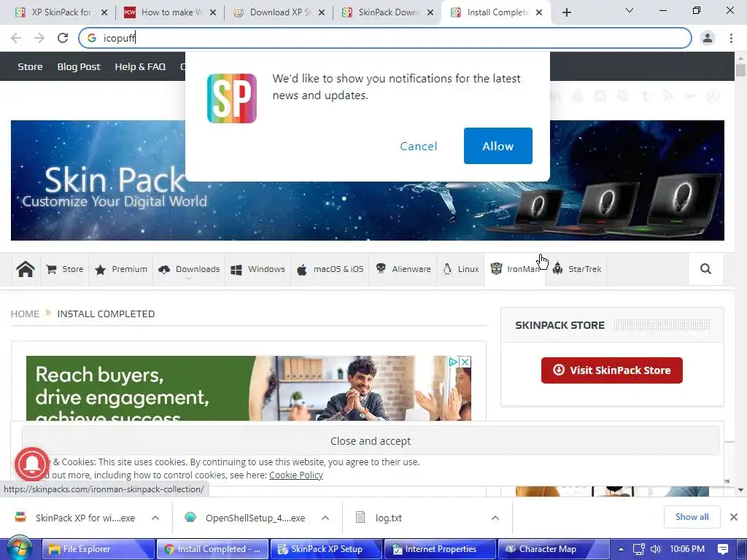
Task: Open macOS & iOS navigation item
Action: coord(330,269)
